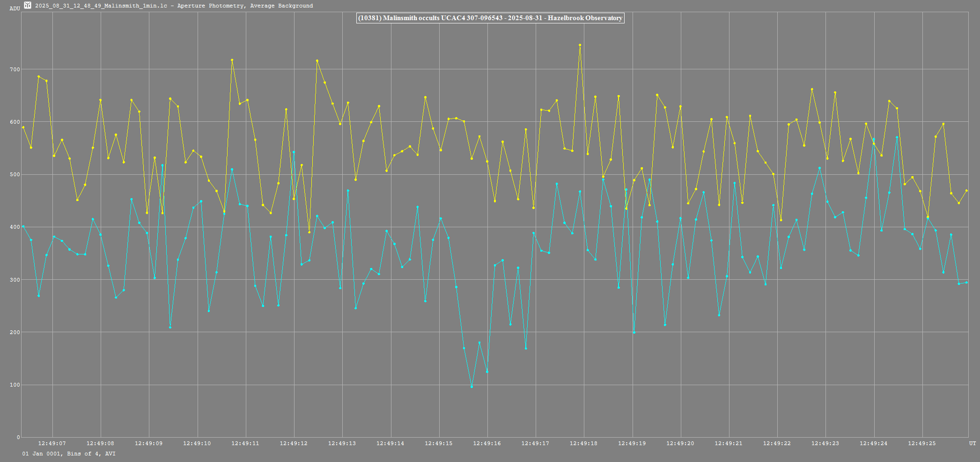
Task: Click the Malinsmith occultation chart title box
Action: (x=490, y=18)
